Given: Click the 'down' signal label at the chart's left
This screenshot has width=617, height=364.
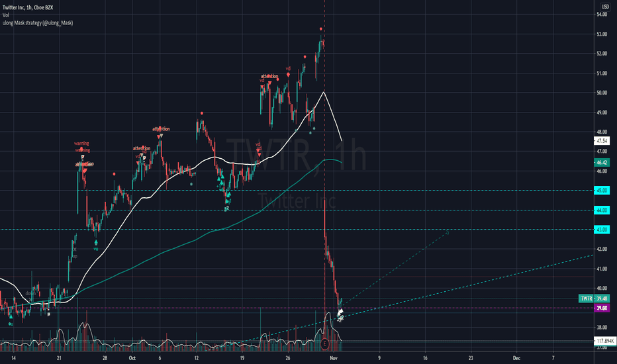Looking at the screenshot, I should (x=30, y=294).
